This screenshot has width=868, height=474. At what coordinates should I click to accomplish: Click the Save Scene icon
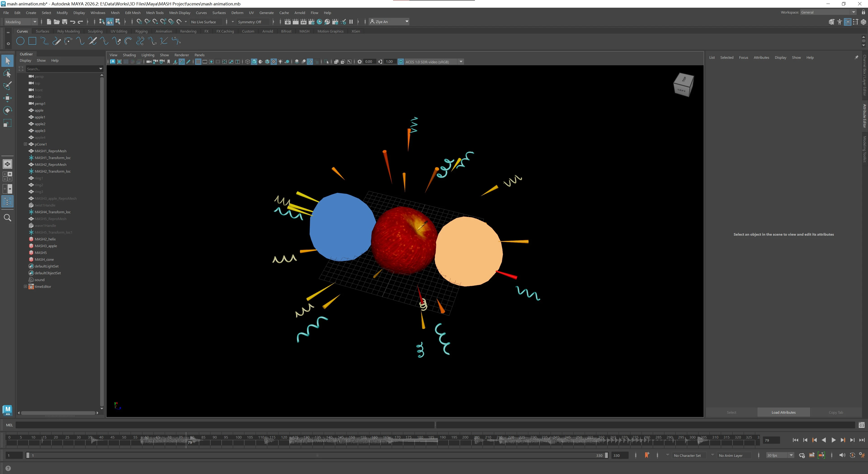64,22
